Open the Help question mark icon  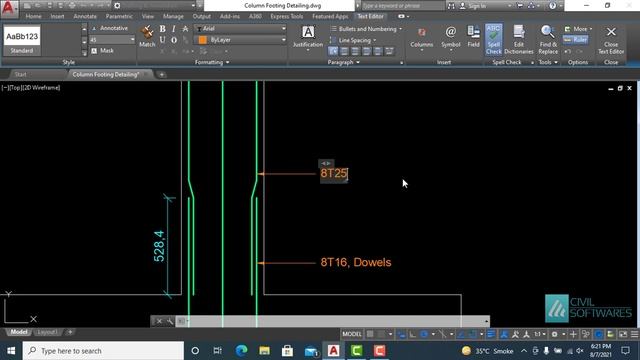click(x=552, y=6)
